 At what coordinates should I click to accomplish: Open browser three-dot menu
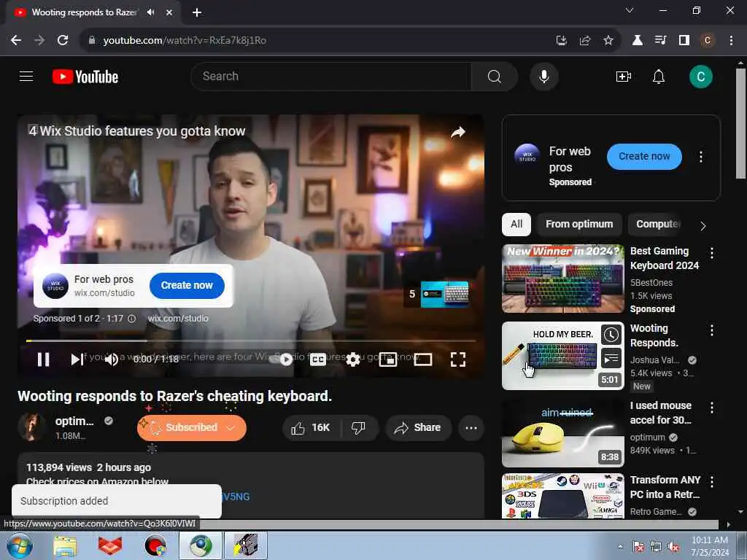[731, 41]
